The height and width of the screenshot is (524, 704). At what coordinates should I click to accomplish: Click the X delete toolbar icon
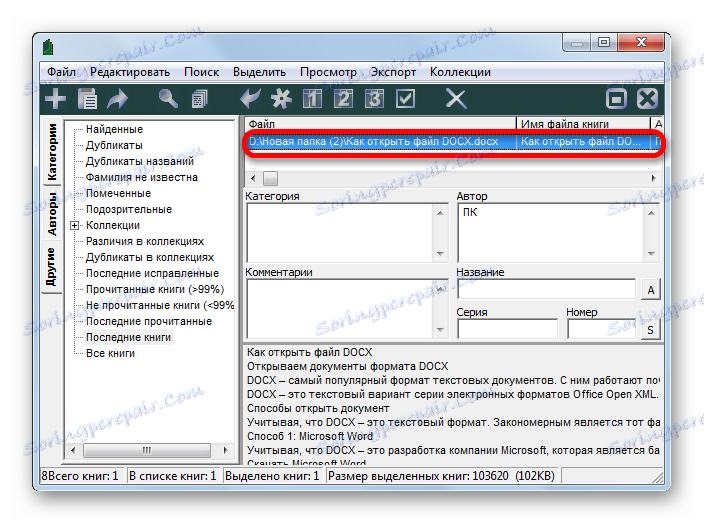click(x=456, y=99)
